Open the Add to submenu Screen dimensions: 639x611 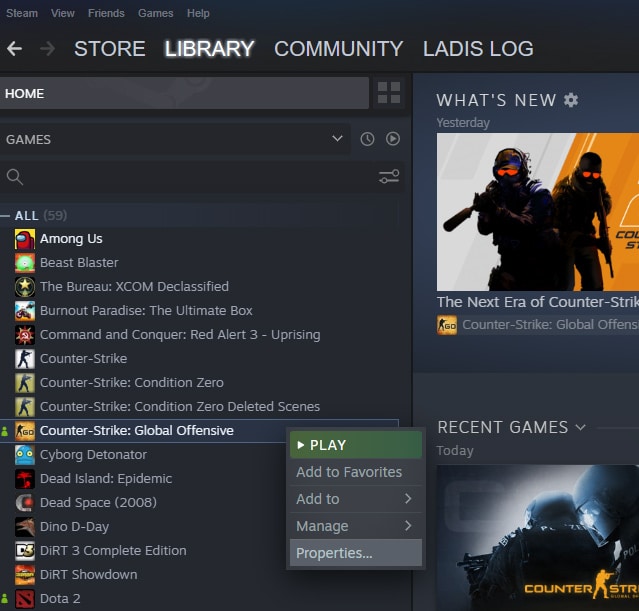coord(354,499)
